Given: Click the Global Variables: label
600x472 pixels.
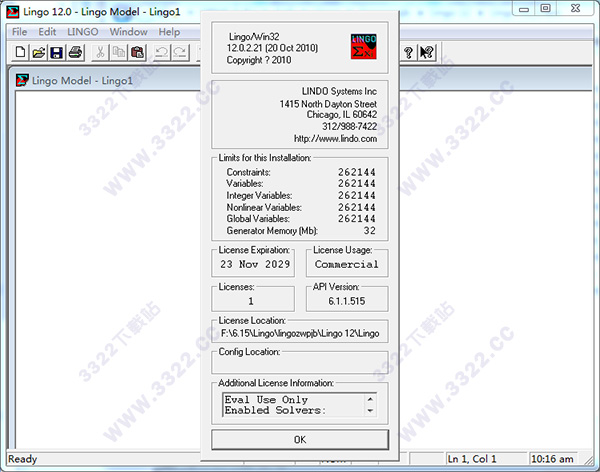Looking at the screenshot, I should 258,219.
